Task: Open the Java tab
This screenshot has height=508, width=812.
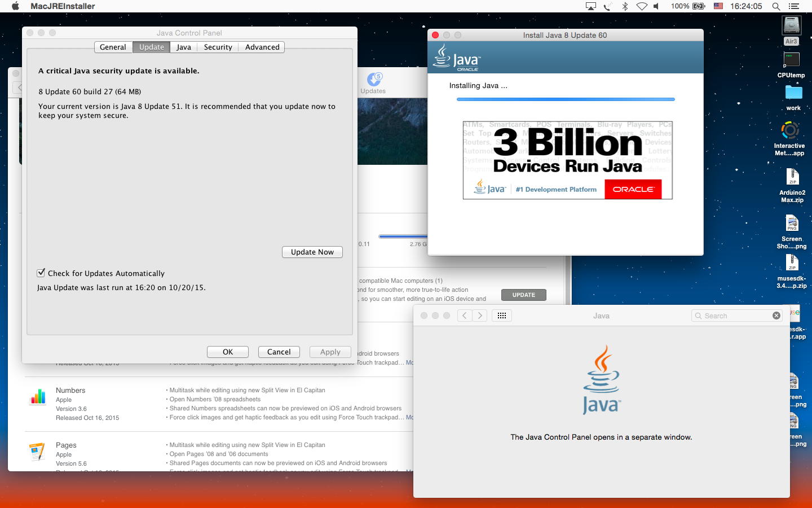Action: click(183, 47)
